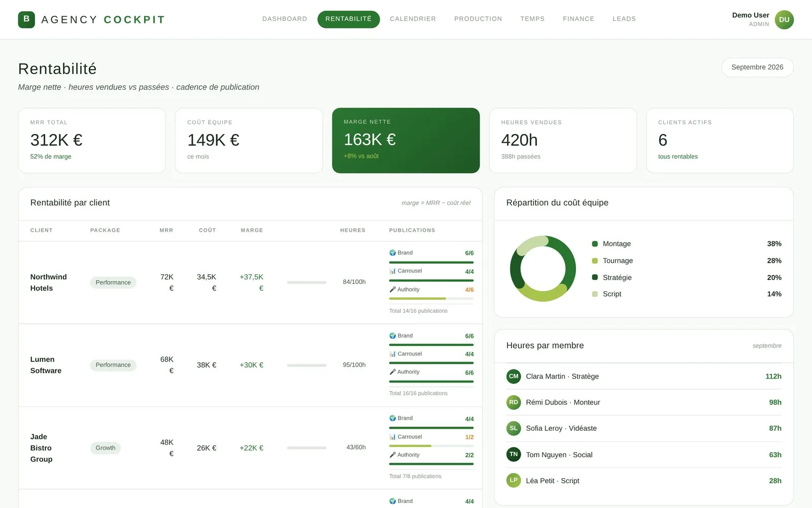Click the Heures Vendues card

[563, 140]
